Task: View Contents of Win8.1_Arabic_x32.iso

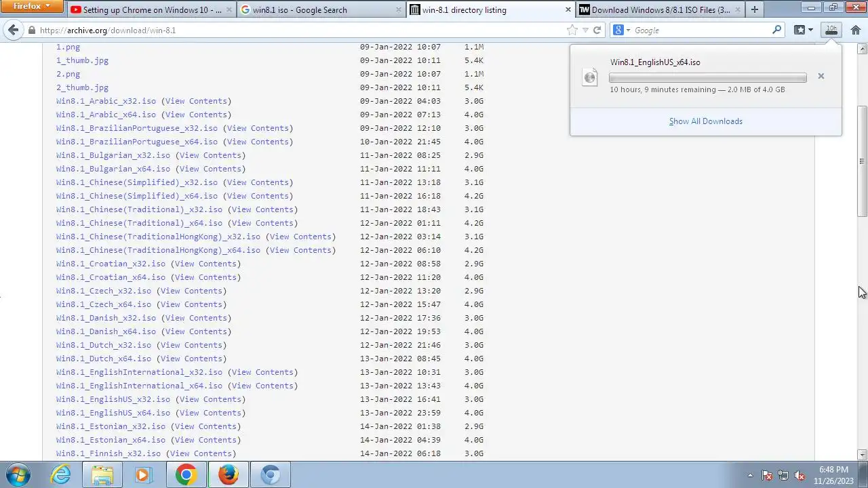Action: pyautogui.click(x=196, y=101)
